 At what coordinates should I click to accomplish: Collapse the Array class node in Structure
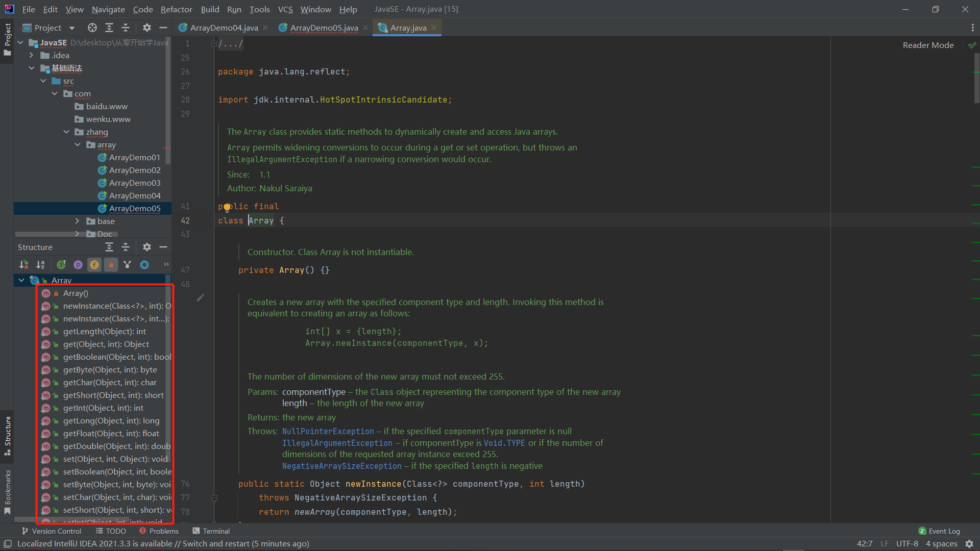coord(21,280)
